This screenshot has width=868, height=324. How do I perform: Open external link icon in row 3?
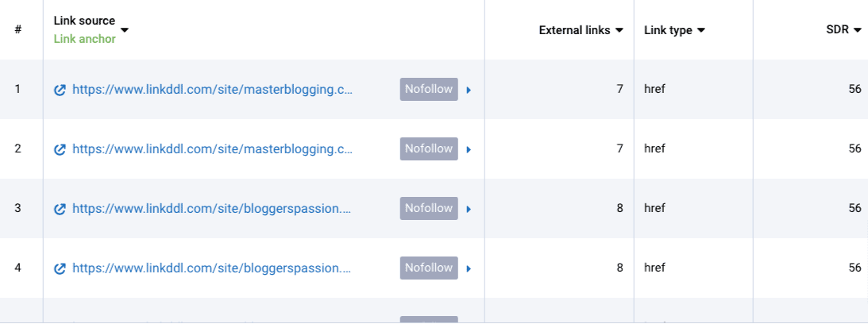(x=60, y=209)
